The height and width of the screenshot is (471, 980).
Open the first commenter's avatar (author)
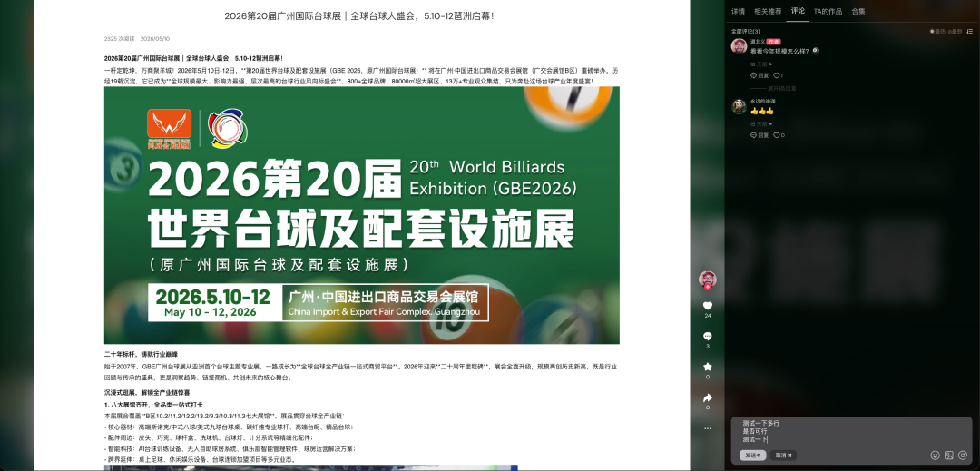pyautogui.click(x=739, y=46)
